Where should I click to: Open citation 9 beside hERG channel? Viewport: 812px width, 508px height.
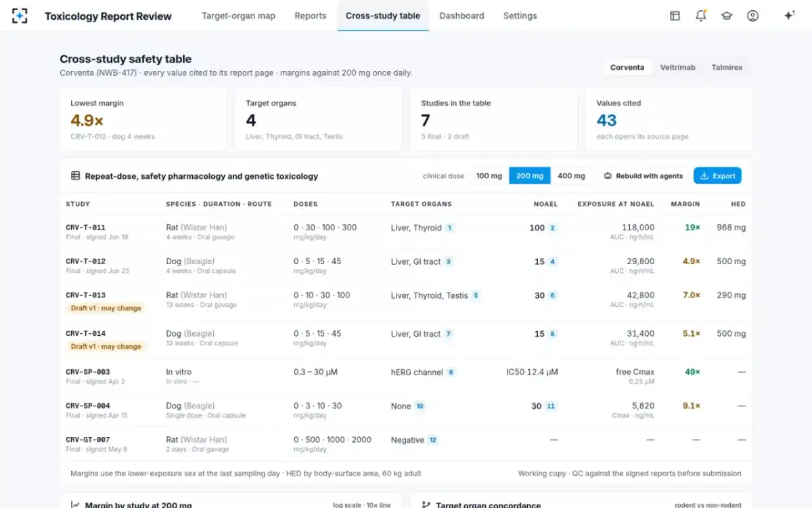pos(451,373)
